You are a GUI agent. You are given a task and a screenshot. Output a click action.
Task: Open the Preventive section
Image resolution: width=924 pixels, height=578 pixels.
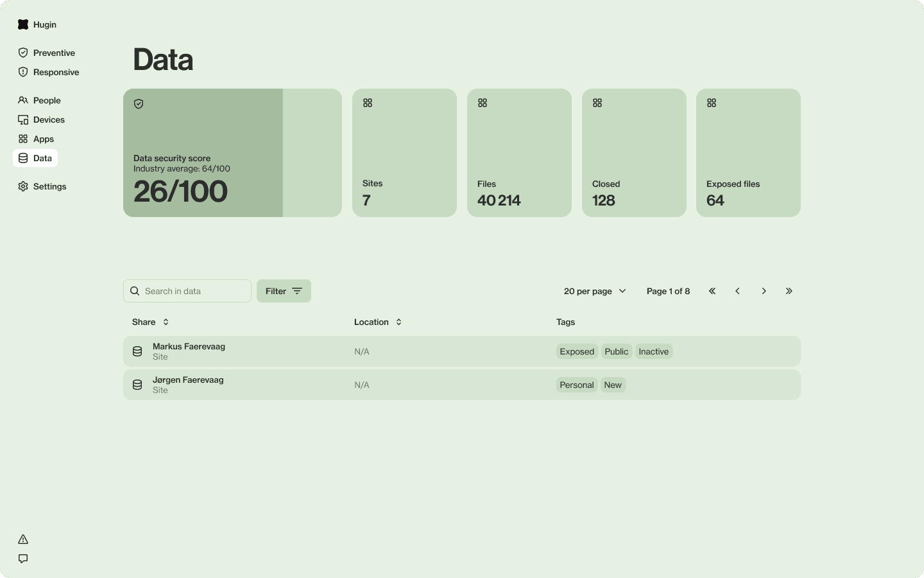[x=47, y=53]
